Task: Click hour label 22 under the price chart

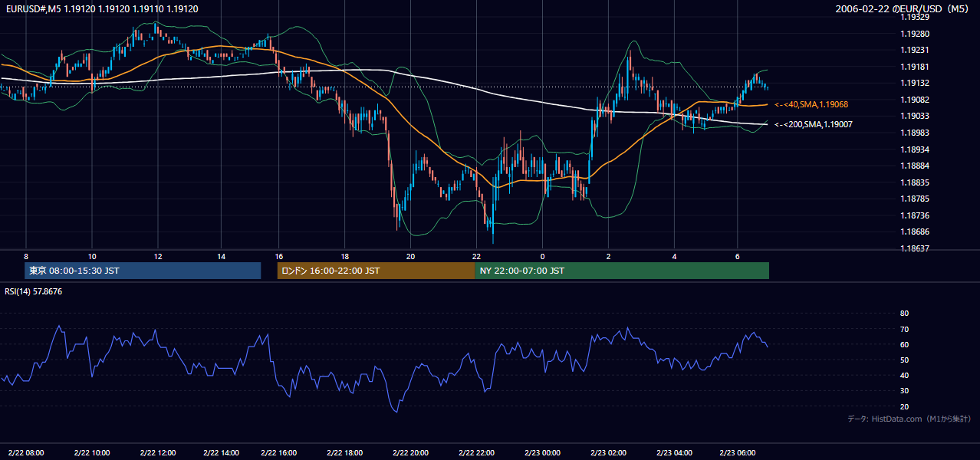Action: coord(476,256)
